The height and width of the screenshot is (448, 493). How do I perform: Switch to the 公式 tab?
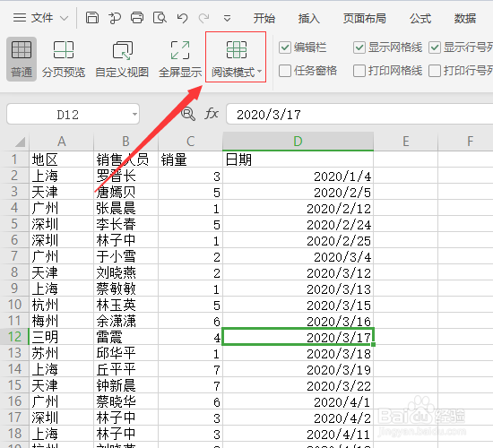[x=420, y=18]
